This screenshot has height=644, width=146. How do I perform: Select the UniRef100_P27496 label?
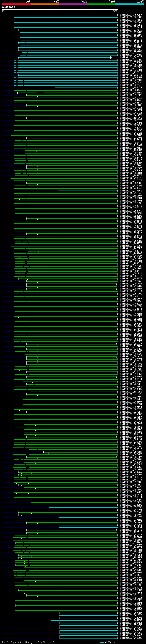pyautogui.click(x=131, y=123)
